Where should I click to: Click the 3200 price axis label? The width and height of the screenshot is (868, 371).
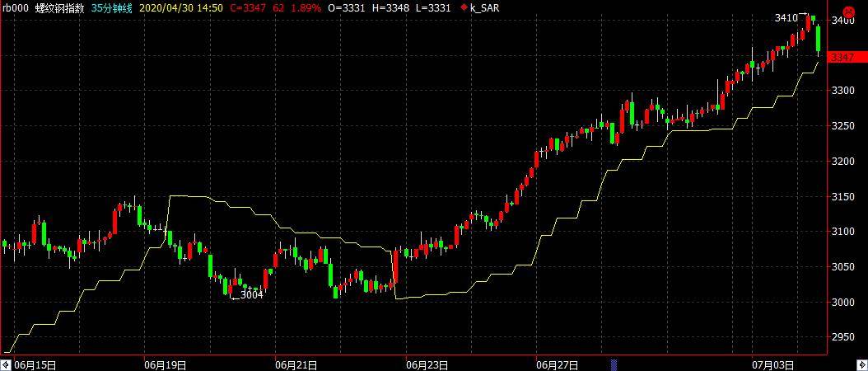(x=845, y=162)
